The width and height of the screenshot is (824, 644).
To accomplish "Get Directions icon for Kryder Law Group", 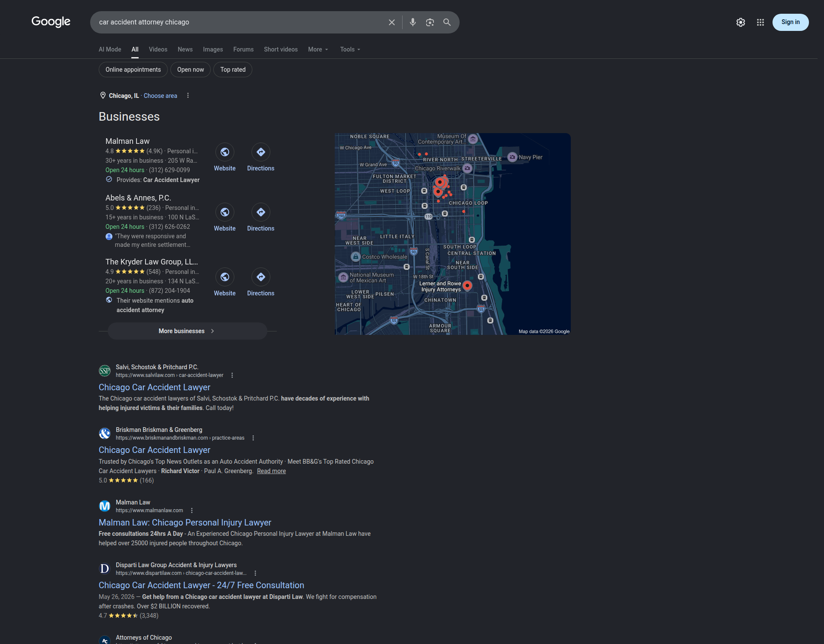I will [x=261, y=277].
